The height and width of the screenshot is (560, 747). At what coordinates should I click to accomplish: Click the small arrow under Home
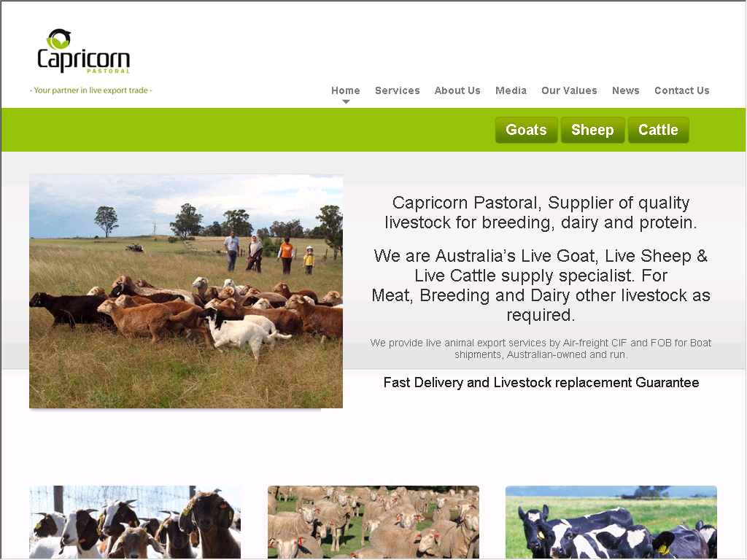click(346, 101)
